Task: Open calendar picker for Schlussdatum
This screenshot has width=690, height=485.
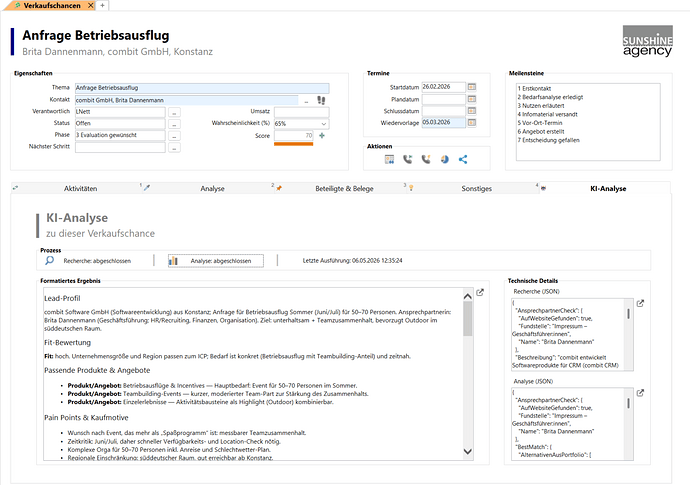Action: pyautogui.click(x=472, y=111)
